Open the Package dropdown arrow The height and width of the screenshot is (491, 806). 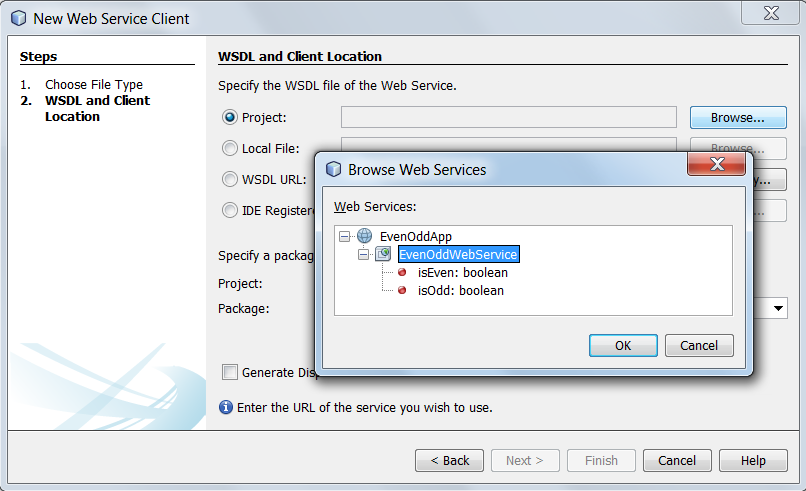778,308
